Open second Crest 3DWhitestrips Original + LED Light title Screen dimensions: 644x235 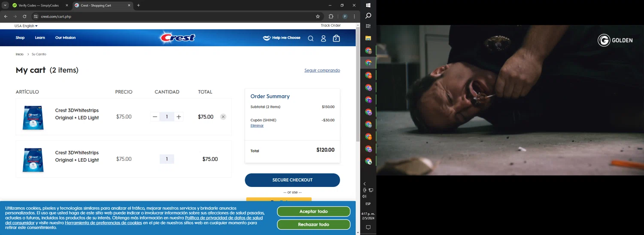77,156
